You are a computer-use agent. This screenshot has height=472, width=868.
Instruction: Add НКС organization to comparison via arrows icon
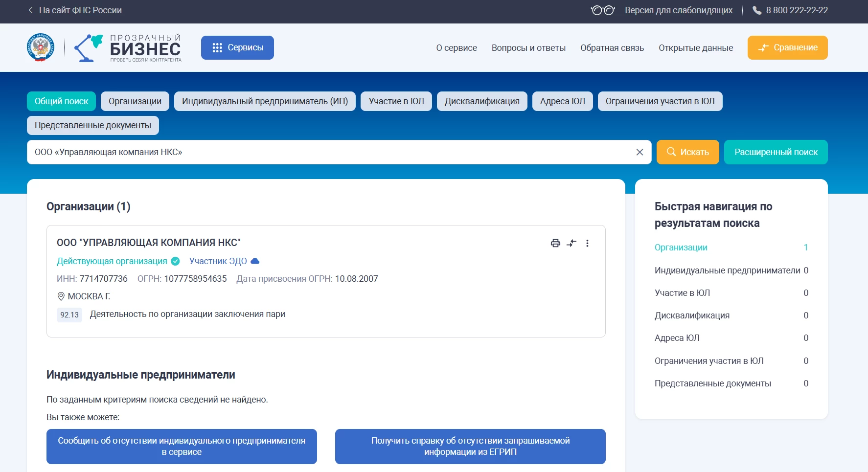tap(571, 243)
